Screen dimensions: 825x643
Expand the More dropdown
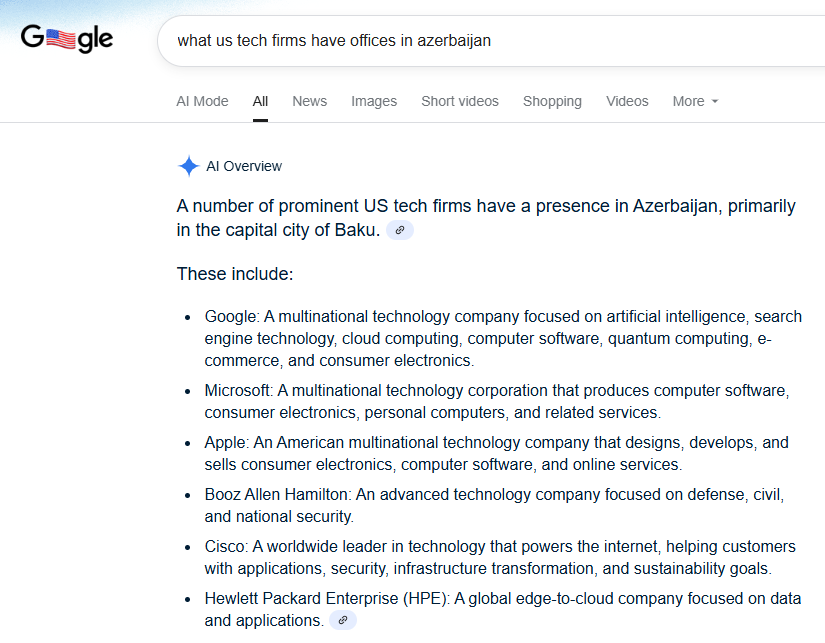pyautogui.click(x=695, y=101)
